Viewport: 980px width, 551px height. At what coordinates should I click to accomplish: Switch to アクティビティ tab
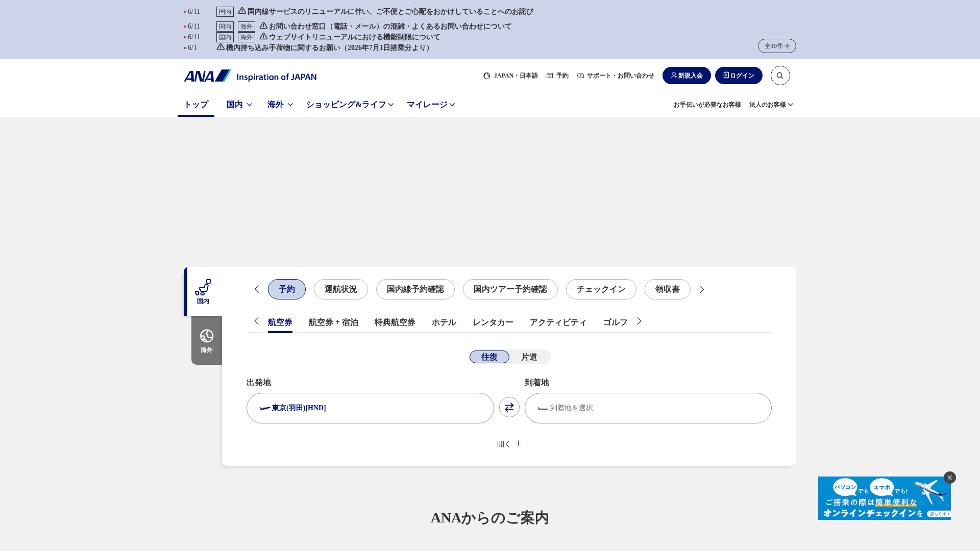tap(558, 322)
